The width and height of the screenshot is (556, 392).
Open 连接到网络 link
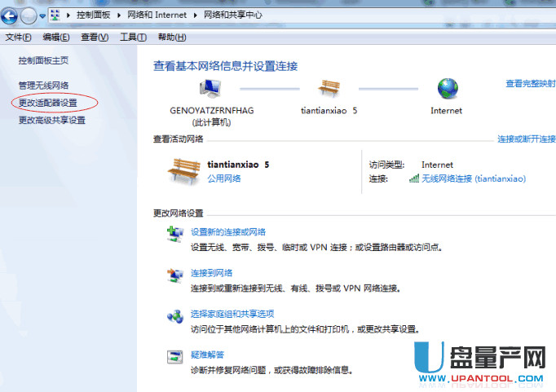[x=211, y=273]
